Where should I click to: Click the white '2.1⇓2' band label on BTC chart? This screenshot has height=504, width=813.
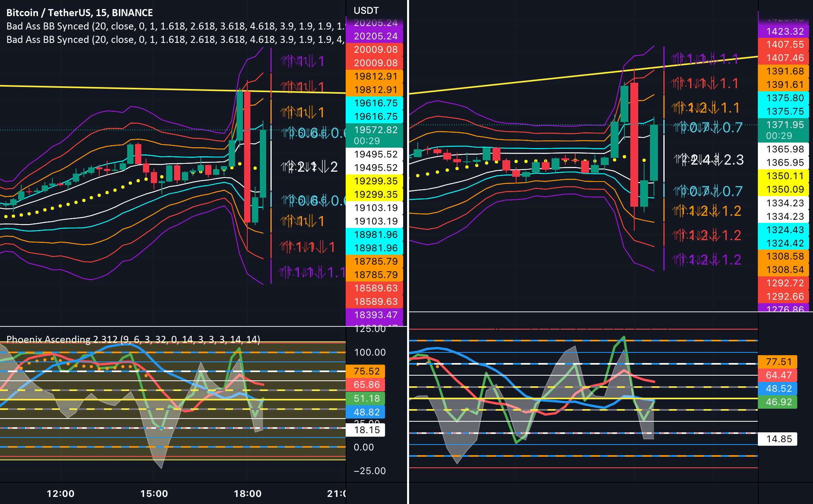click(309, 167)
